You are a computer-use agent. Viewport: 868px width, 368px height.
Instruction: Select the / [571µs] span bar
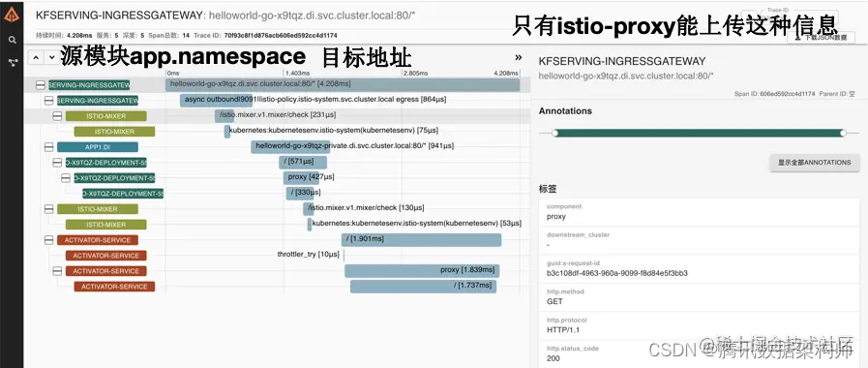point(303,162)
